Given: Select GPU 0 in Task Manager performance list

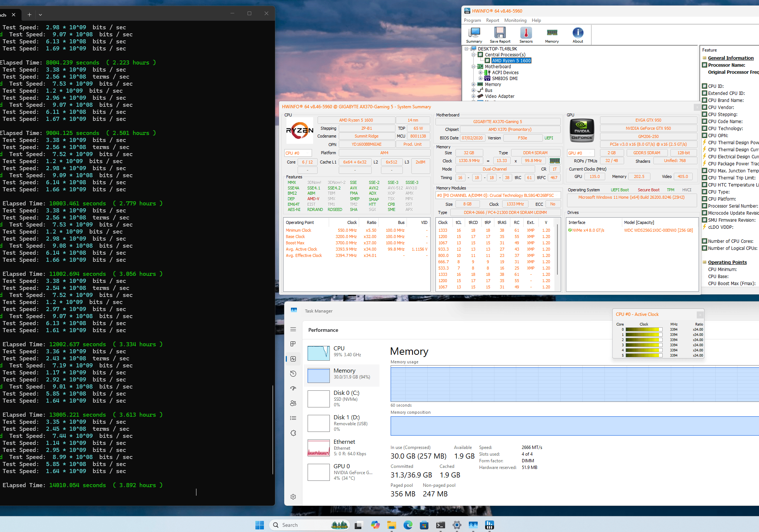Looking at the screenshot, I should pos(342,472).
